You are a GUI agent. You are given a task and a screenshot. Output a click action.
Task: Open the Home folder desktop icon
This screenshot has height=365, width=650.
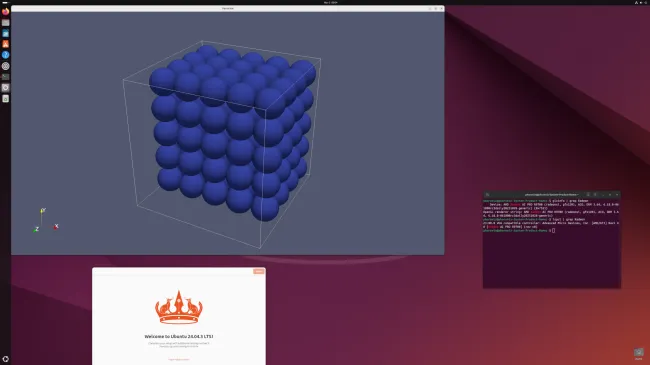click(638, 353)
